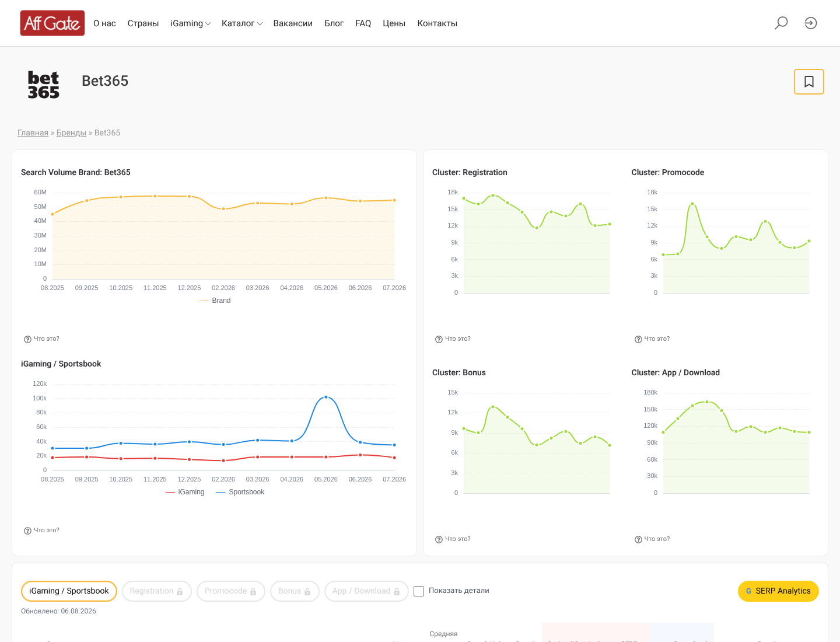This screenshot has width=840, height=642.
Task: Expand the iGaming menu dropdown
Action: (190, 23)
